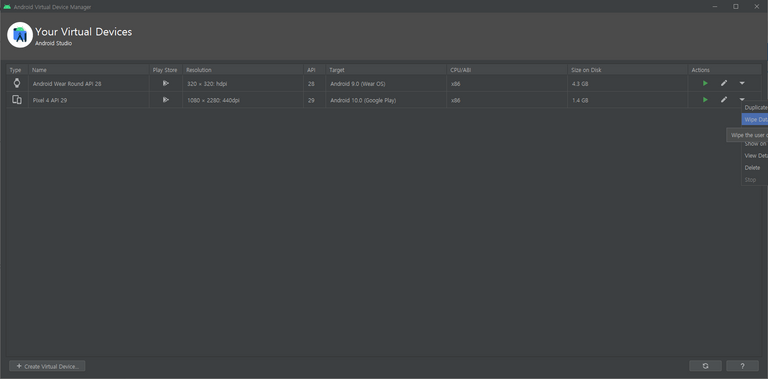This screenshot has height=379, width=768.
Task: Sort by the Size on Disk column header
Action: tap(627, 70)
